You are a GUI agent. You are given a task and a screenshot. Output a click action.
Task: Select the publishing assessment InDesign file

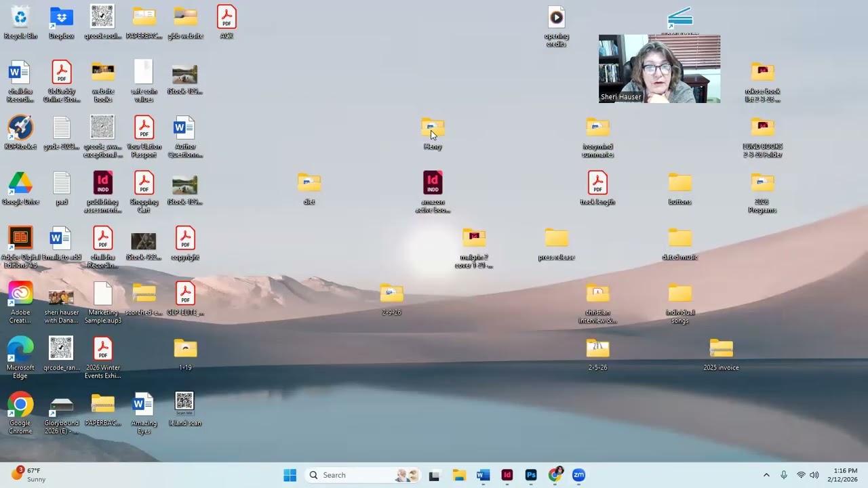[x=102, y=192]
